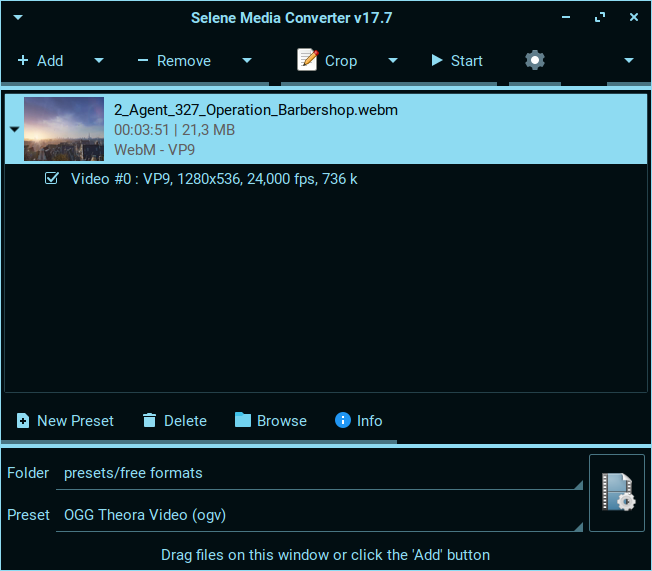The width and height of the screenshot is (652, 571).
Task: Click the Crop notepad-and-pencil icon
Action: pos(307,60)
